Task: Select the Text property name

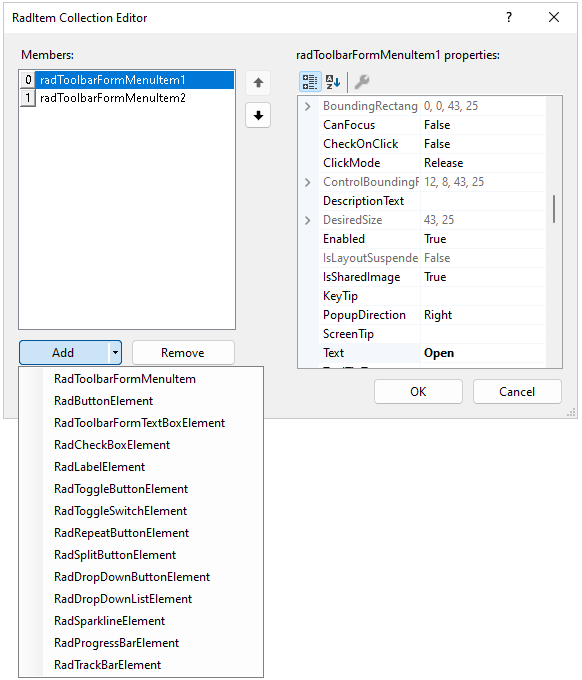Action: [x=369, y=353]
